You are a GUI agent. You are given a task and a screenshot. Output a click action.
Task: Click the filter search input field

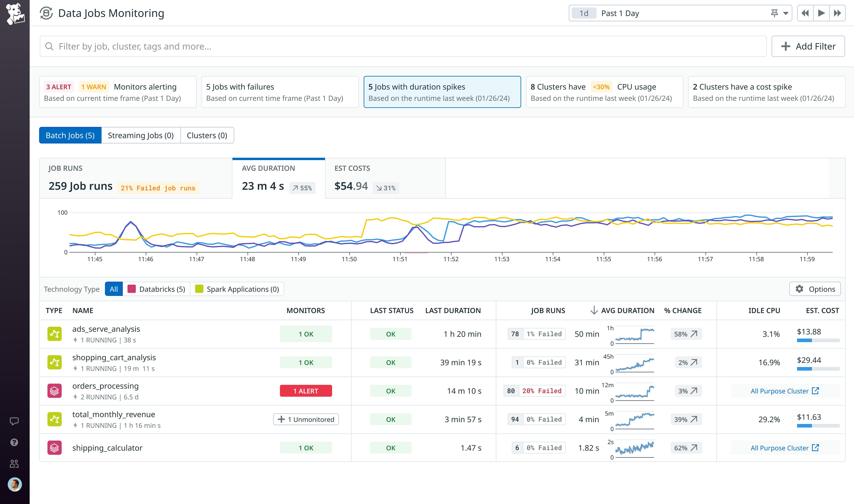(238, 46)
